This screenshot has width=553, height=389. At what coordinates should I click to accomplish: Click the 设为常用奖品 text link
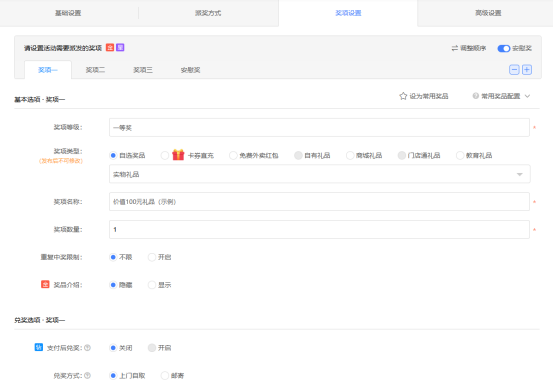tap(429, 96)
